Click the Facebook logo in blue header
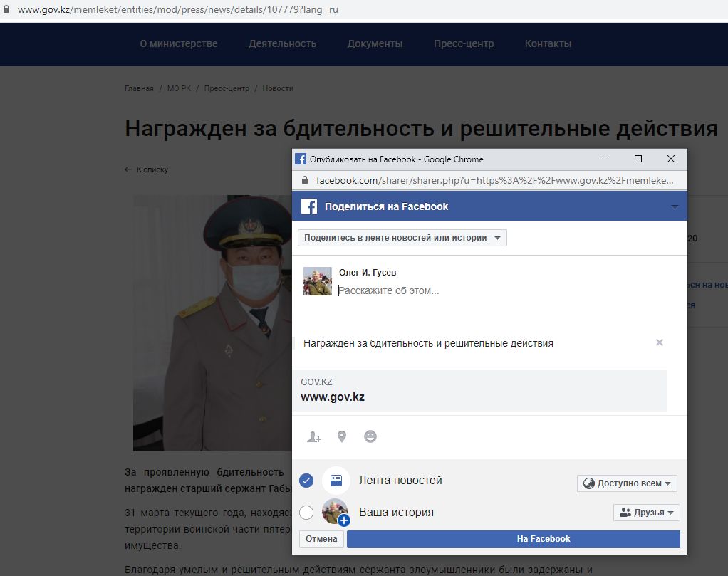The width and height of the screenshot is (728, 576). [x=308, y=206]
